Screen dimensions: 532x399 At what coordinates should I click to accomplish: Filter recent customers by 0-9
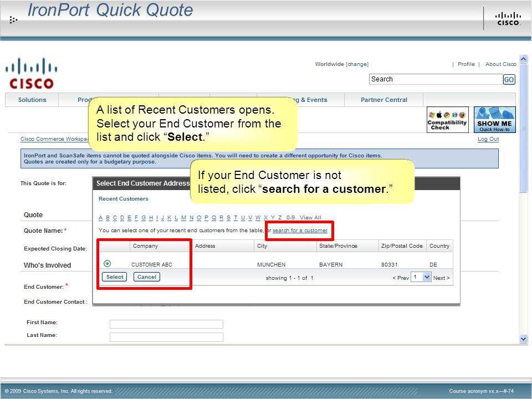tap(290, 217)
